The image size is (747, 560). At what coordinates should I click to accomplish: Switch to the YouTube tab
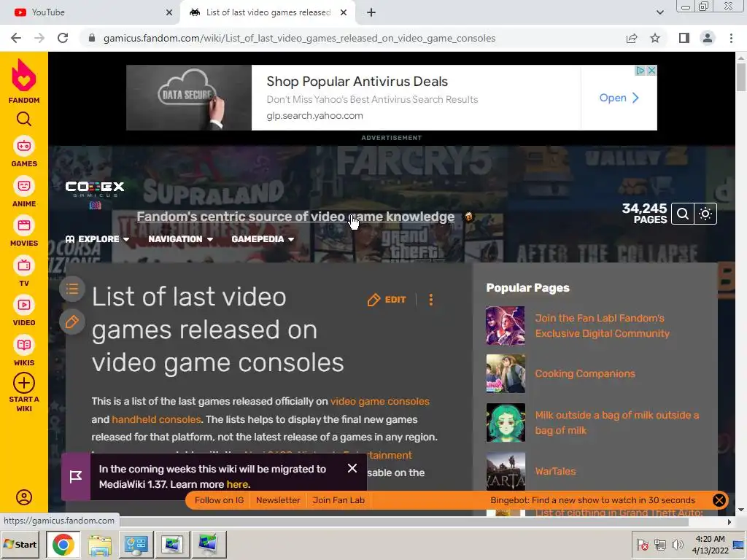click(90, 12)
